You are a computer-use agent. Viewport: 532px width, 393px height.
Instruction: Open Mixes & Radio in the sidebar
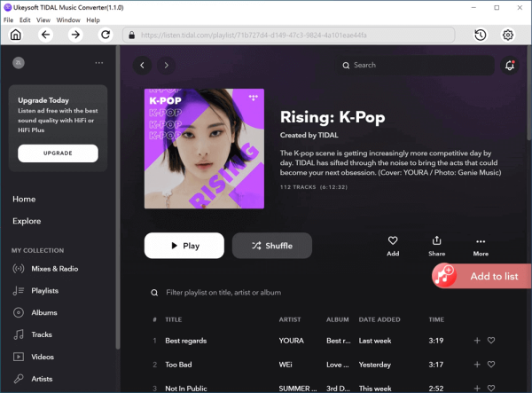coord(45,269)
